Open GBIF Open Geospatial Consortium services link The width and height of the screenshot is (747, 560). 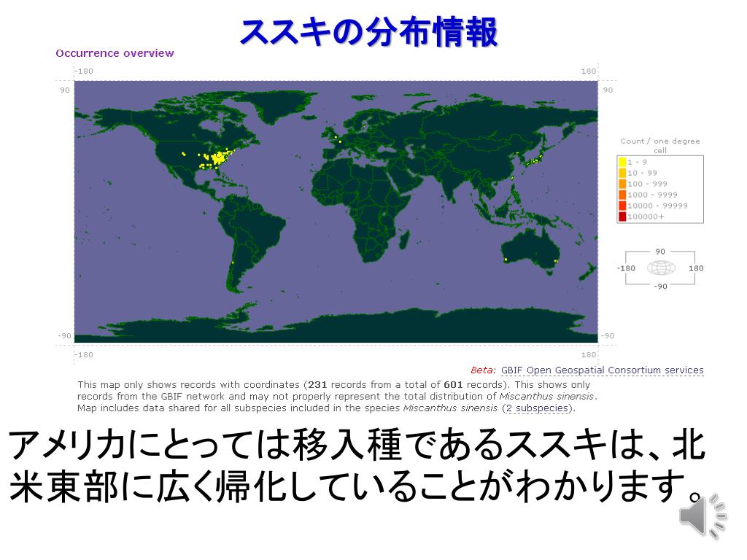click(x=602, y=370)
